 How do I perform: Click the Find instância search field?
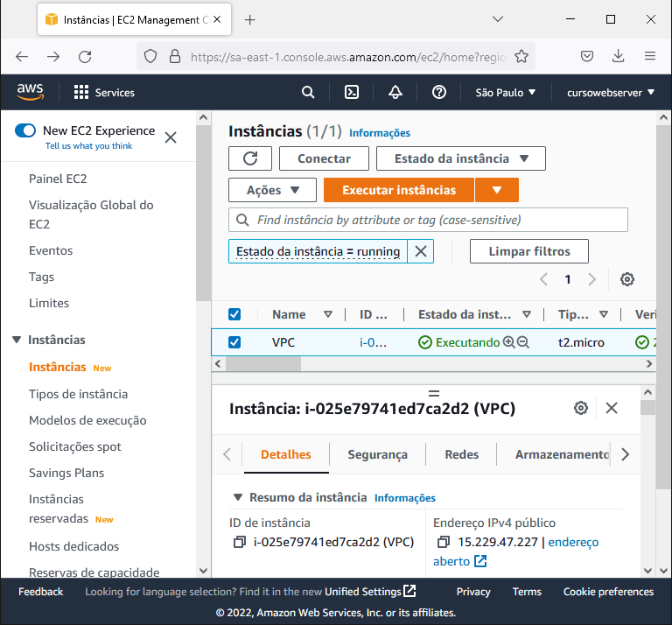[x=428, y=220]
